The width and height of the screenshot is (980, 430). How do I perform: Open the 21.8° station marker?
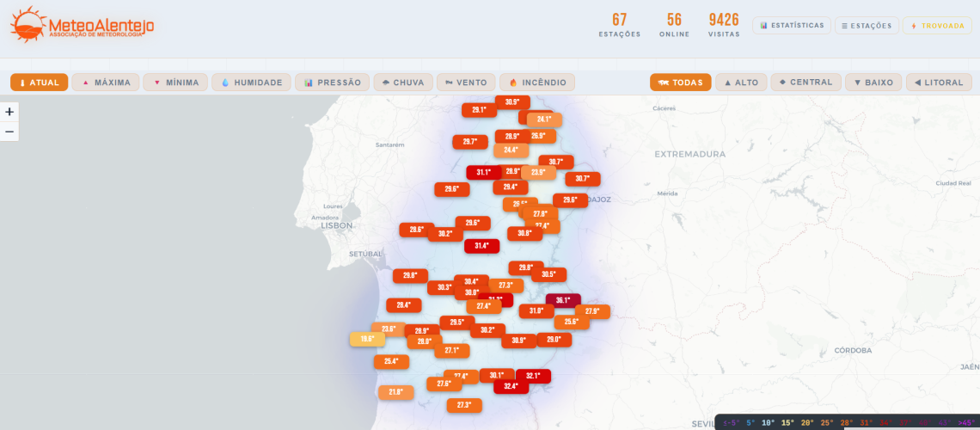(395, 392)
